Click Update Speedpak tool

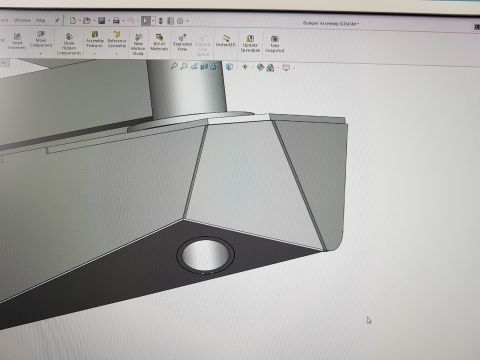[x=250, y=43]
